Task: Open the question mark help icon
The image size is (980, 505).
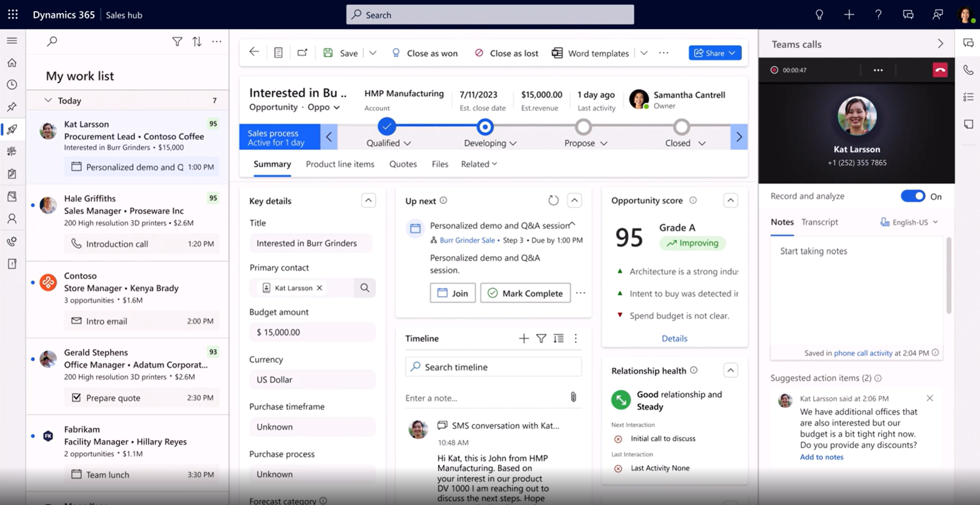Action: (x=878, y=15)
